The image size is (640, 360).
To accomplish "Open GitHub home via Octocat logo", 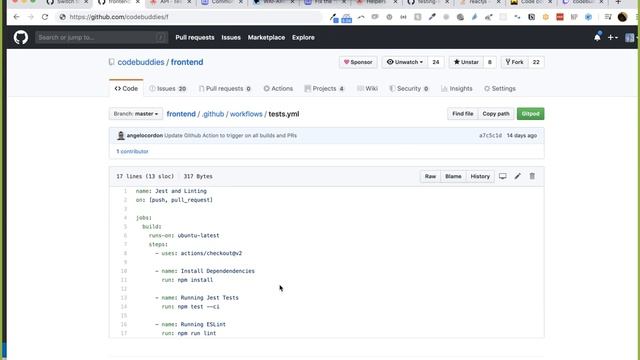I will [x=21, y=38].
